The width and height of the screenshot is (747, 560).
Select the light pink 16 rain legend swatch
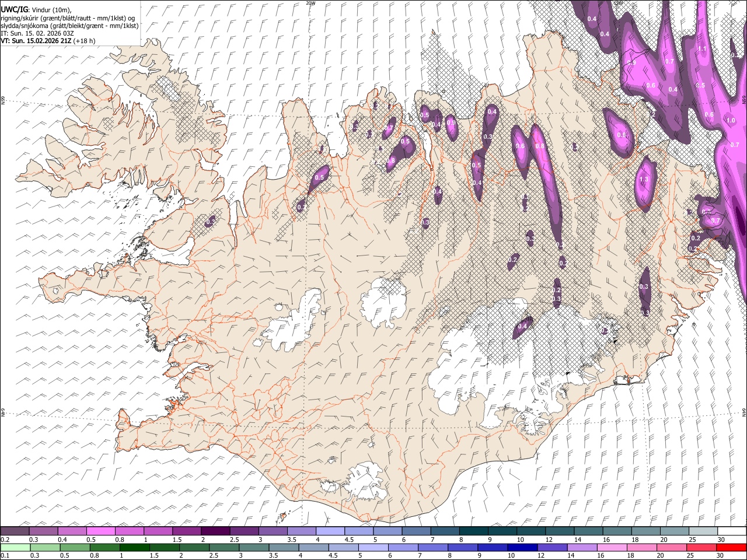pos(612,548)
